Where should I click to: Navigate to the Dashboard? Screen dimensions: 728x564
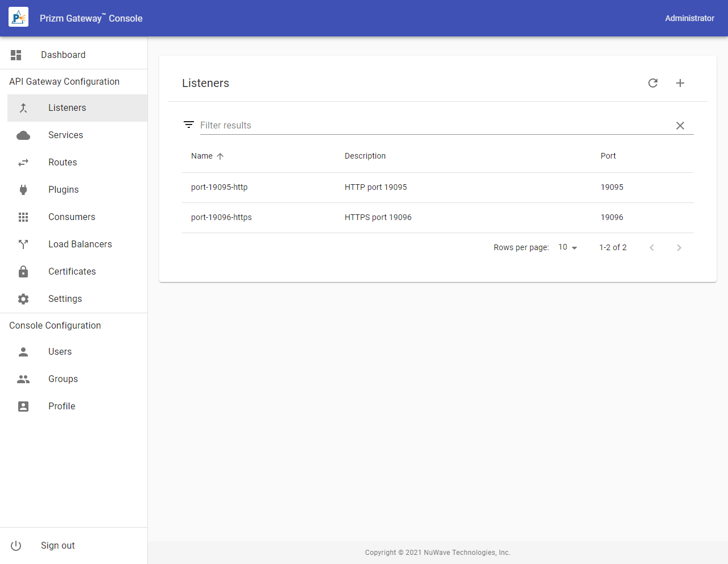(x=63, y=55)
